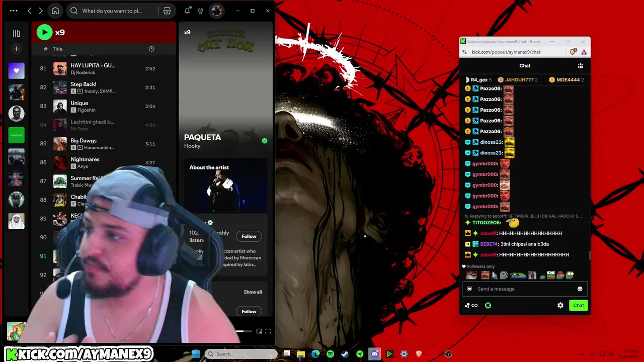
Task: Open the Spotify Home page
Action: [55, 11]
